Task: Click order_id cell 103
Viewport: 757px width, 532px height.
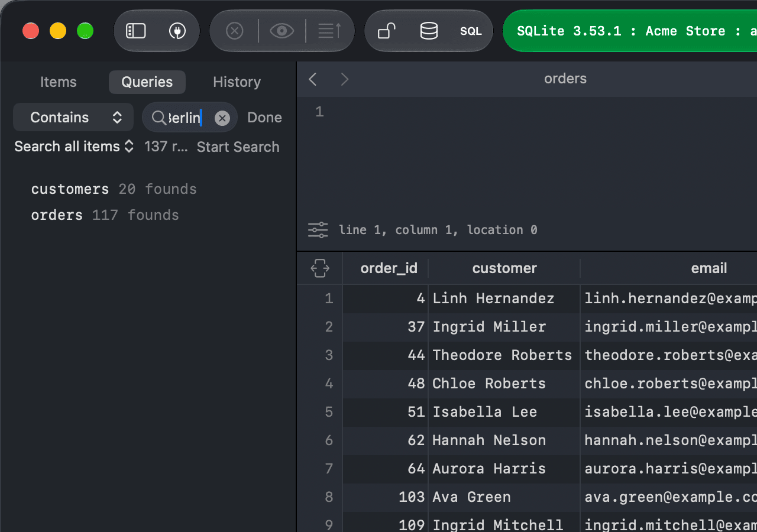Action: coord(386,497)
